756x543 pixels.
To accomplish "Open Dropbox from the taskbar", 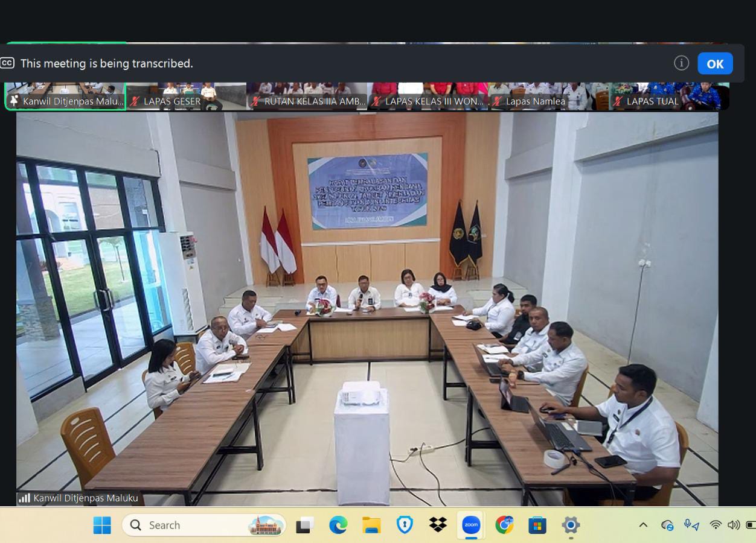I will pos(438,525).
